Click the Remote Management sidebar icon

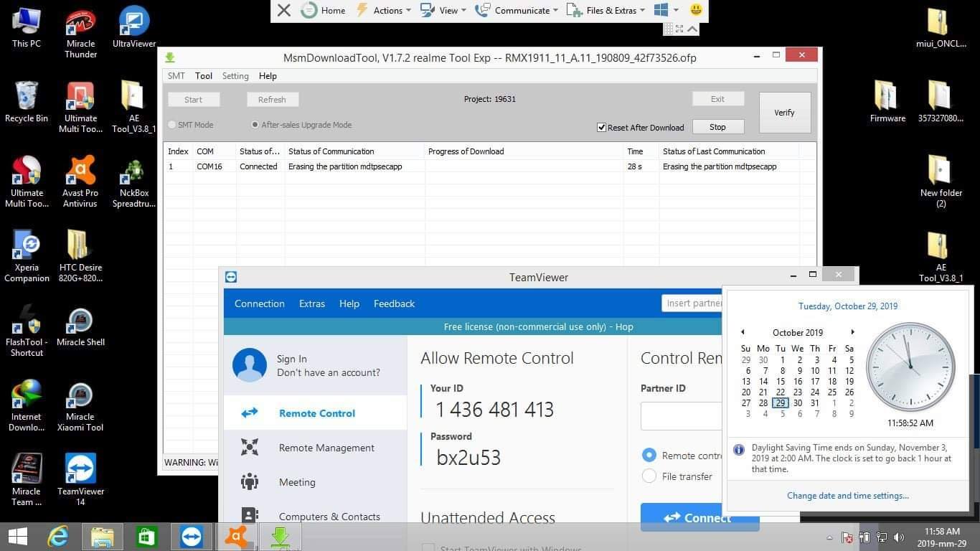click(250, 448)
